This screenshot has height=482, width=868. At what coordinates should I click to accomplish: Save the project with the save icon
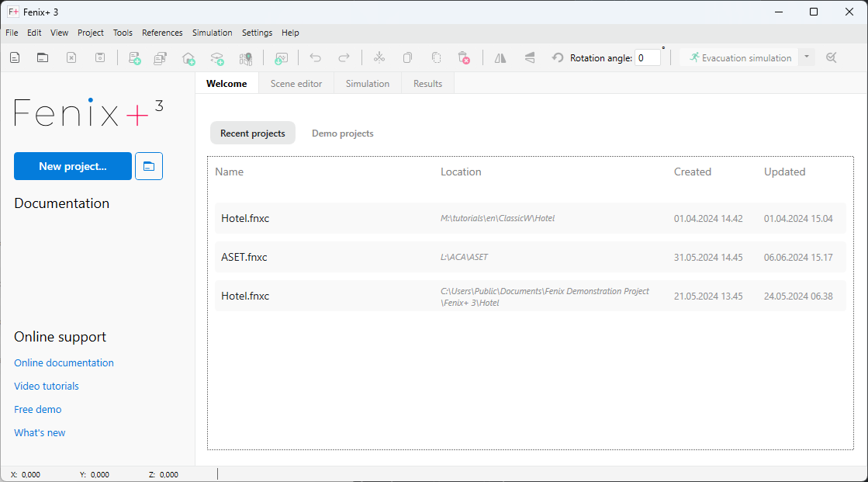click(100, 57)
